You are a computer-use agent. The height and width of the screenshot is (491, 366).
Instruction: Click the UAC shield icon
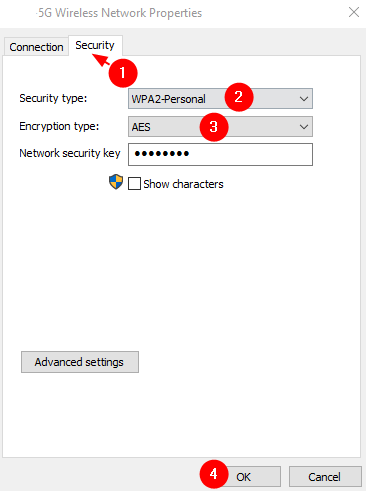pos(116,182)
